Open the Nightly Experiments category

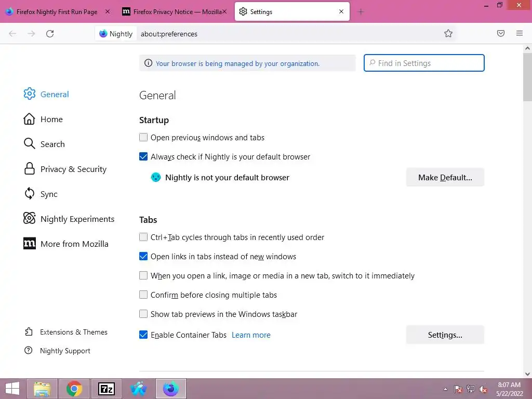[77, 219]
